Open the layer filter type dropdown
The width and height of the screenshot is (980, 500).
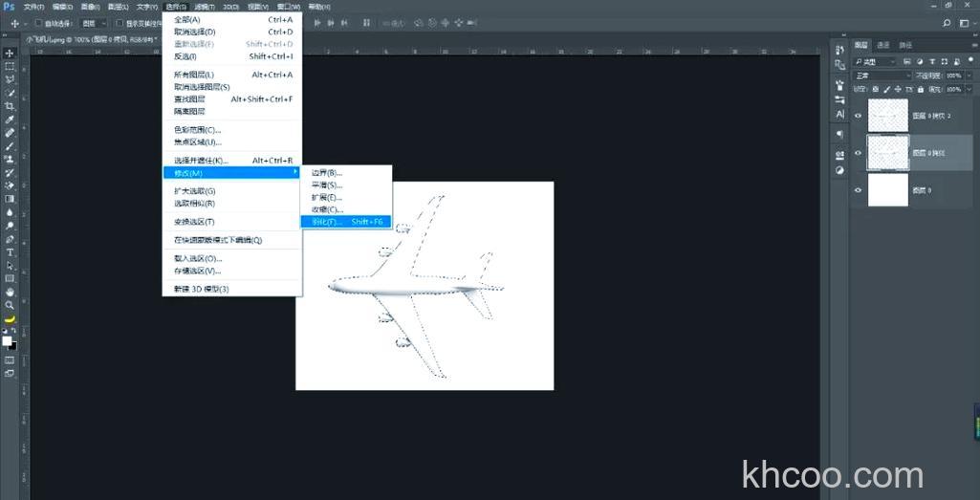pos(878,61)
